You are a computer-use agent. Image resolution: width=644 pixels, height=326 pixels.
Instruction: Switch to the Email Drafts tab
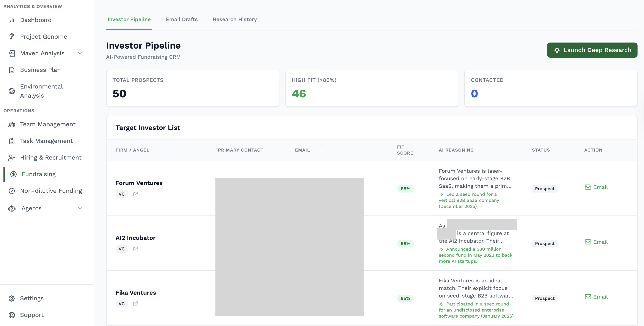coord(182,19)
